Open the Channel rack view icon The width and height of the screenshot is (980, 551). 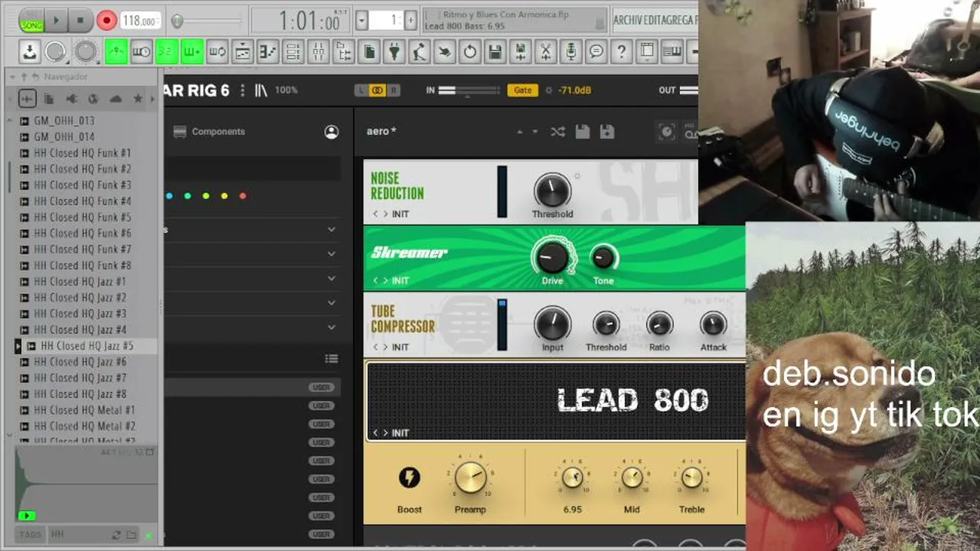click(293, 52)
